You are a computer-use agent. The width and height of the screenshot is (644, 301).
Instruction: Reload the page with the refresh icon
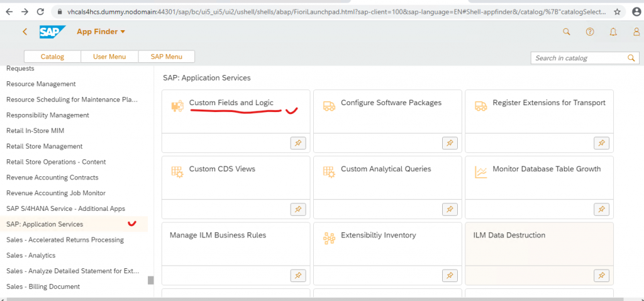pyautogui.click(x=40, y=11)
